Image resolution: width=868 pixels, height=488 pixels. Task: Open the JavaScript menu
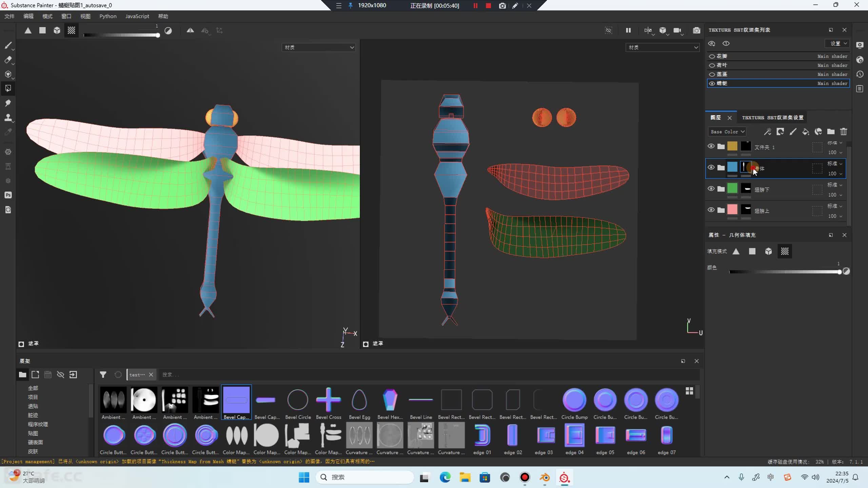[x=137, y=16]
